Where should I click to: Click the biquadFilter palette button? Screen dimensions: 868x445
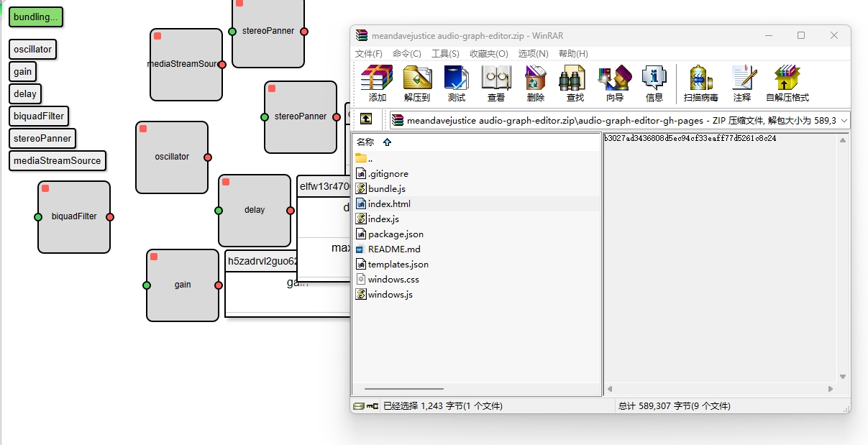coord(39,116)
